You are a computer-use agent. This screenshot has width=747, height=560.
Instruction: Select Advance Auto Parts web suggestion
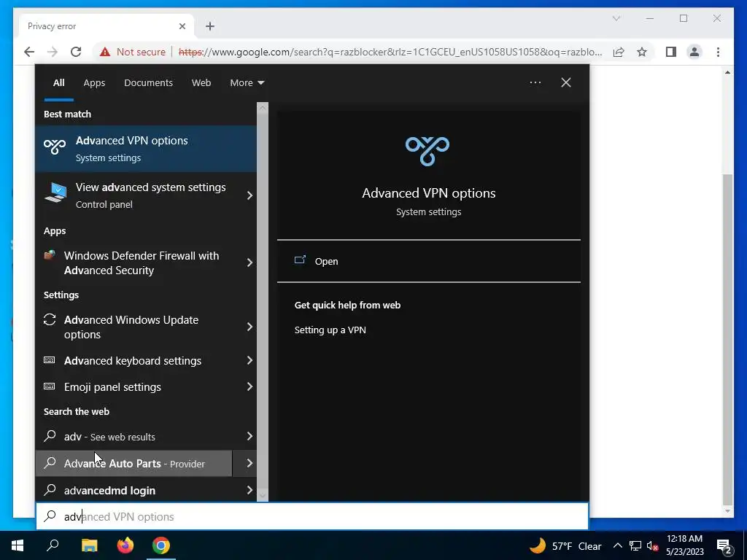134,463
